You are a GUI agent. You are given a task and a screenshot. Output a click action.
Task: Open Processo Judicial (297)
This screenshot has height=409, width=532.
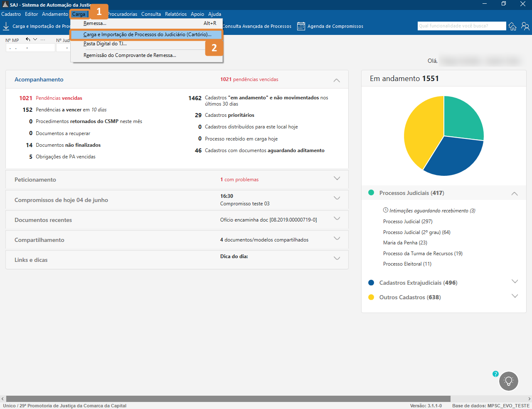[x=408, y=222]
